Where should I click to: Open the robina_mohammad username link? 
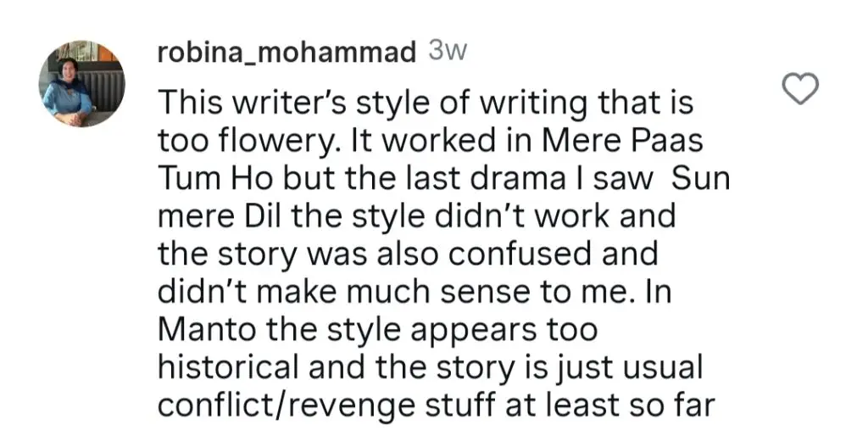[x=287, y=53]
